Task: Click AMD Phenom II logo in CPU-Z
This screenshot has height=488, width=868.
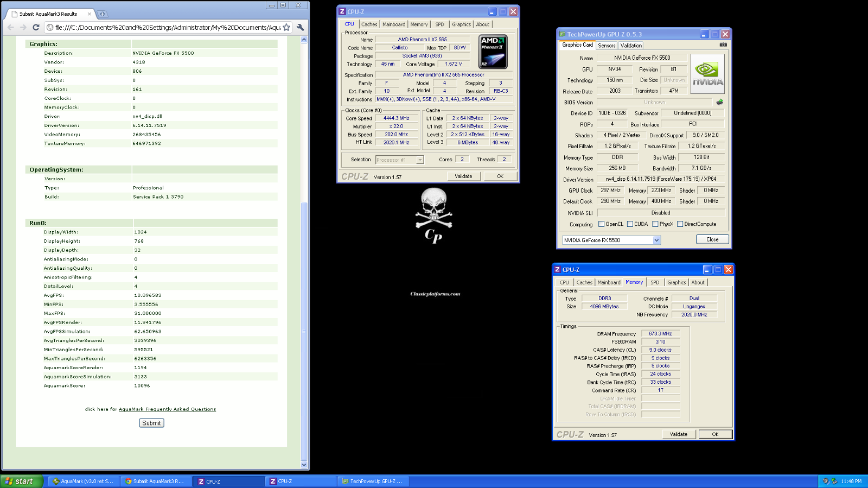Action: click(x=494, y=52)
